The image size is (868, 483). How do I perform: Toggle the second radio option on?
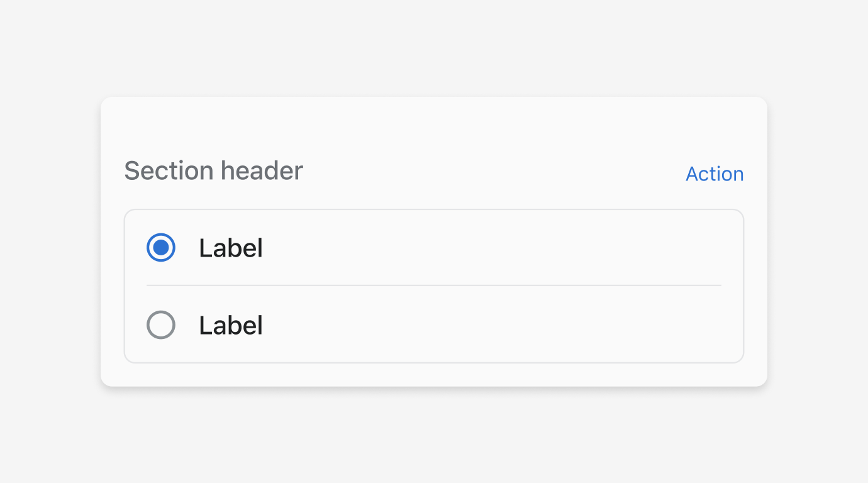161,325
